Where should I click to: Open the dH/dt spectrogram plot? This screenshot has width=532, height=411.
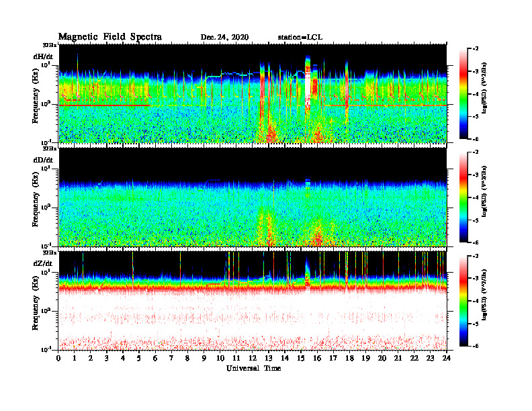pyautogui.click(x=253, y=93)
